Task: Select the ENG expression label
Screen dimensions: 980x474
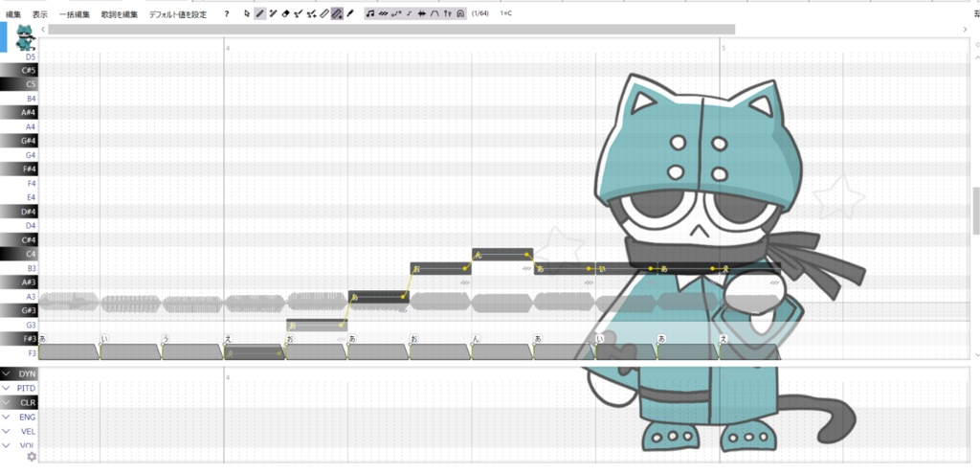Action: point(28,417)
